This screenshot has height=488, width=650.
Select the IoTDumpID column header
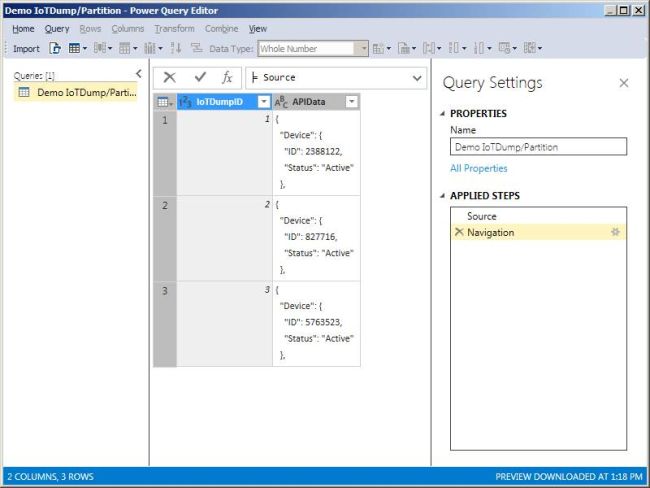point(224,102)
